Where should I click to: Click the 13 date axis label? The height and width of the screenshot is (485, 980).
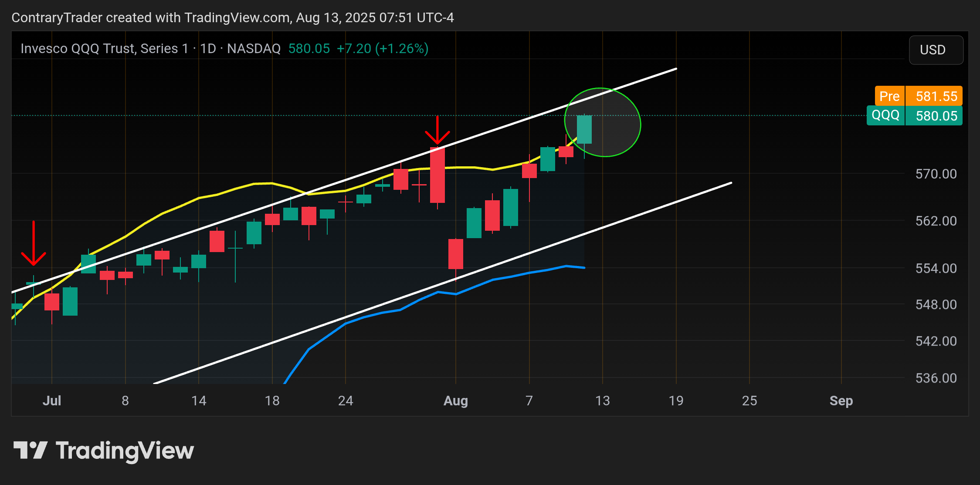[x=603, y=401]
